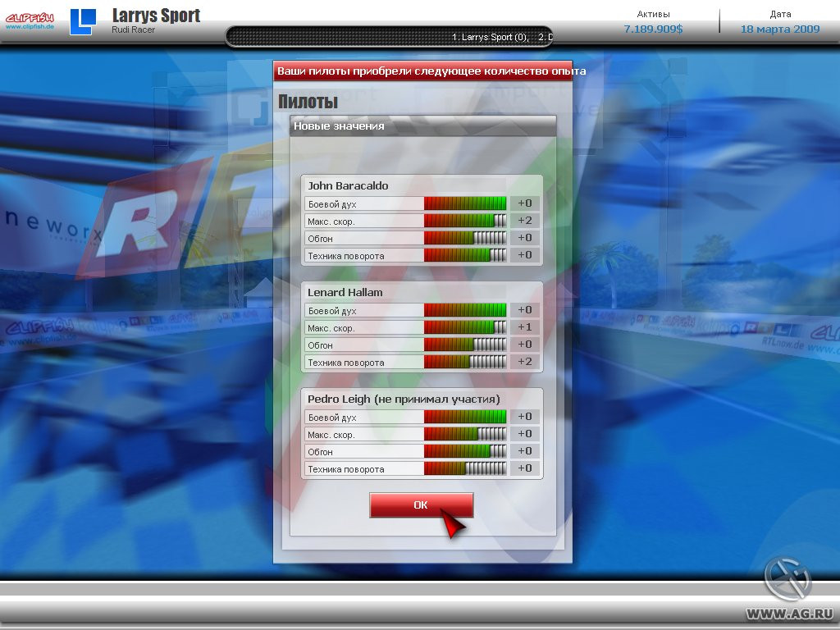Click John Baracaldo's Обгон bar

pyautogui.click(x=465, y=238)
